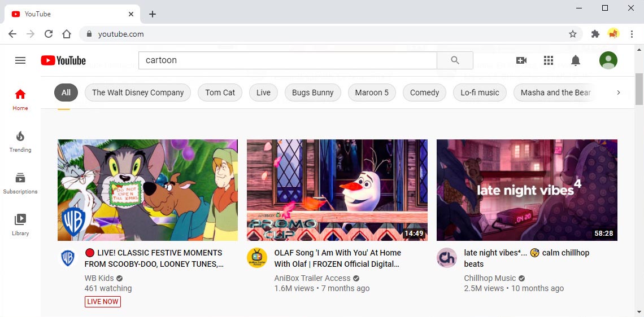Select the Lo-fi music chip
Viewport: 644px width, 317px height.
(480, 93)
